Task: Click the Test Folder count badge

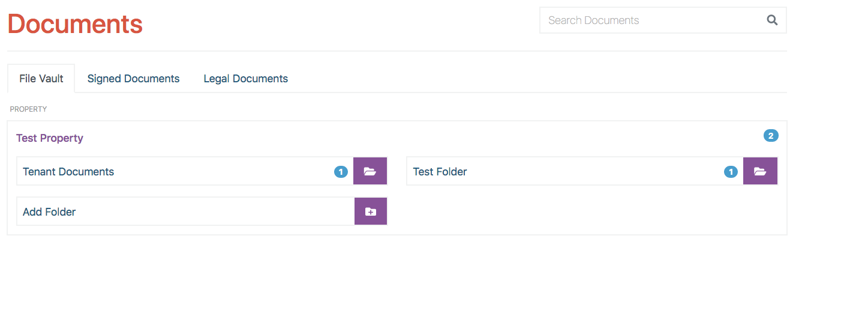Action: pos(731,172)
